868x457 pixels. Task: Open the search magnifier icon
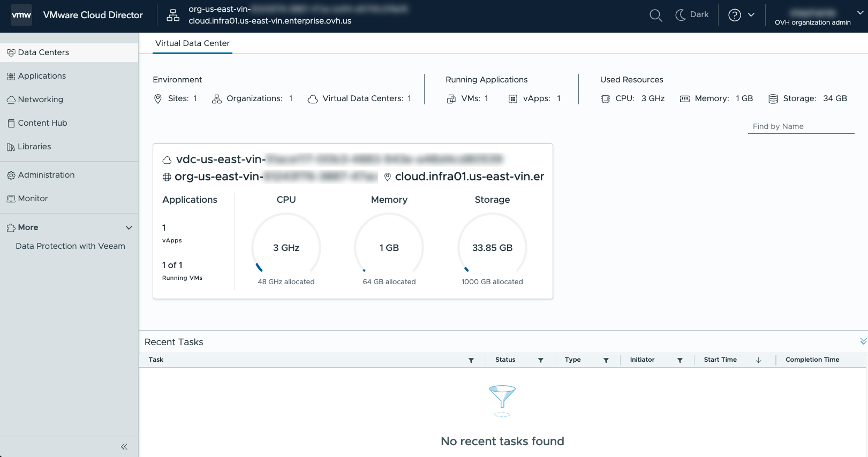click(655, 15)
